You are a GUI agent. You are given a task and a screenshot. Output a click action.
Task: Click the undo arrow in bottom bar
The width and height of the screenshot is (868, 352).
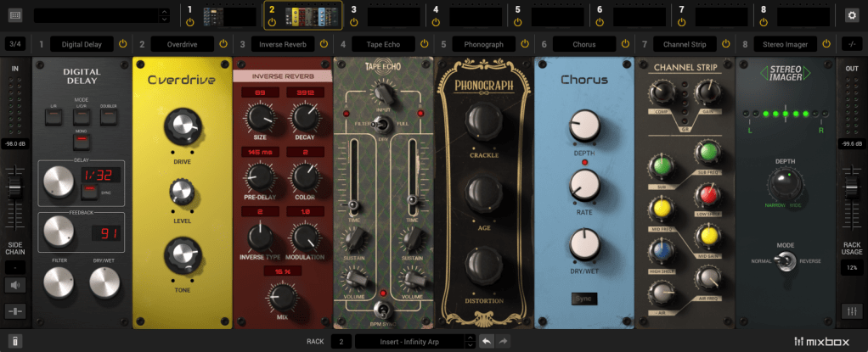(x=487, y=341)
